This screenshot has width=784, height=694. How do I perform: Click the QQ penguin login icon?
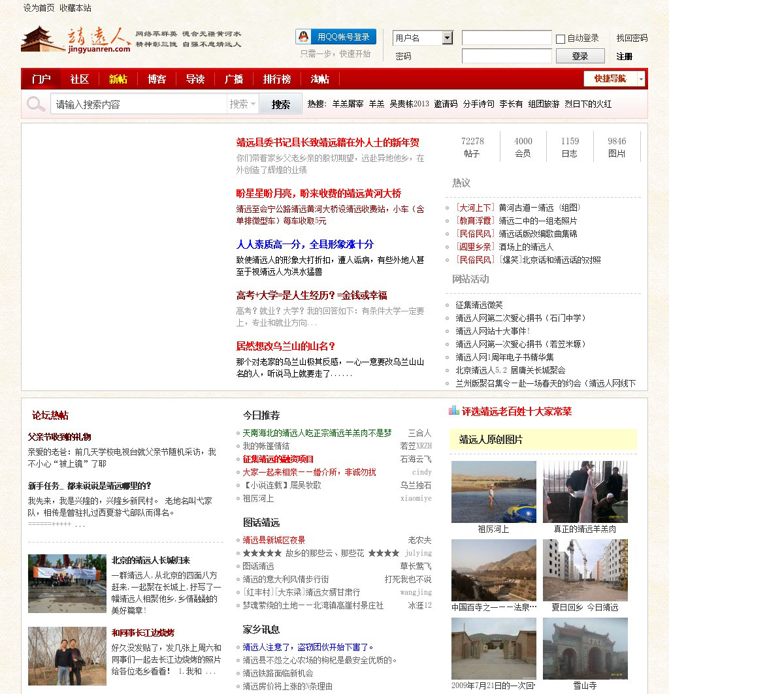click(303, 37)
